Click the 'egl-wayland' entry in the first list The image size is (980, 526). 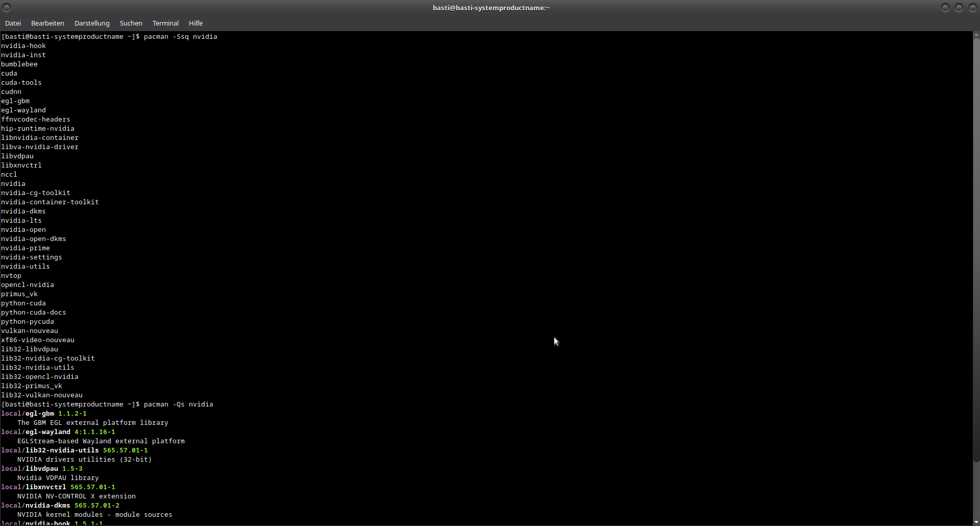click(x=23, y=110)
